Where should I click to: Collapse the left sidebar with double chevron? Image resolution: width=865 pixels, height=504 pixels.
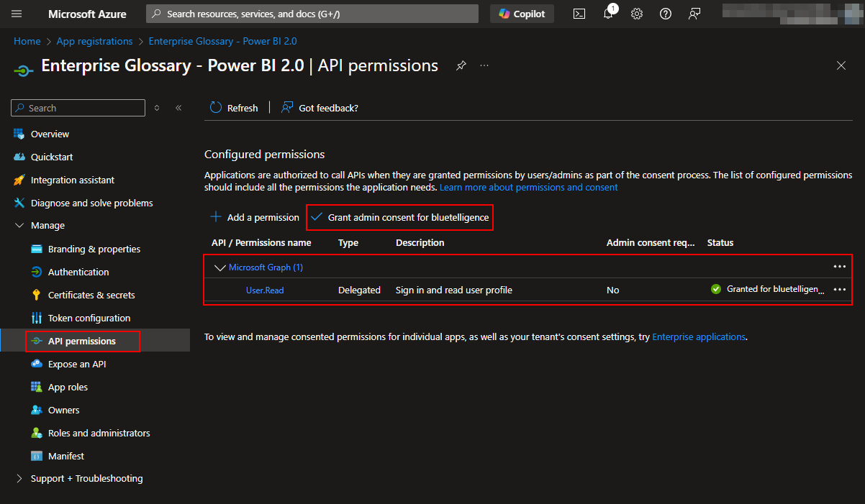tap(178, 108)
